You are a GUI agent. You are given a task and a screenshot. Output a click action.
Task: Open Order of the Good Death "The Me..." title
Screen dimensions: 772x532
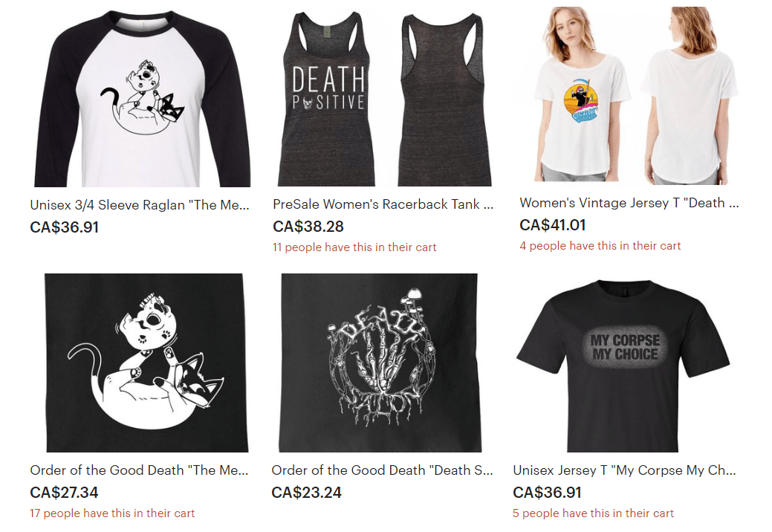pos(139,470)
